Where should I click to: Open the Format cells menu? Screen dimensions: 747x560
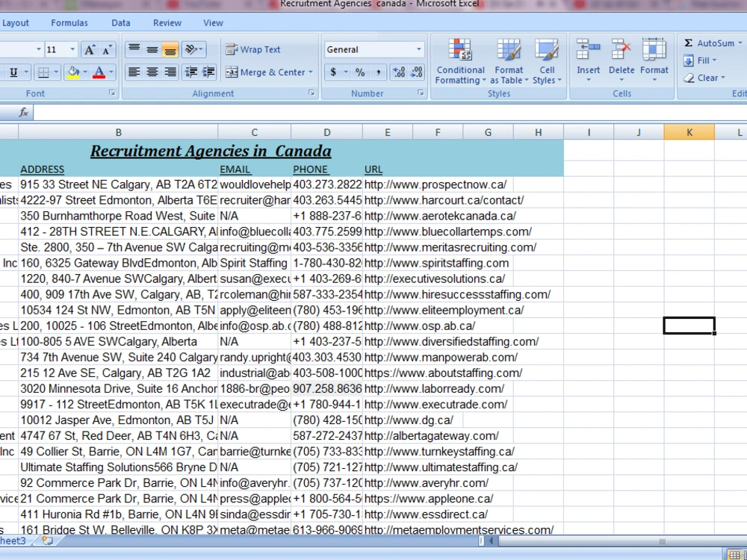654,60
